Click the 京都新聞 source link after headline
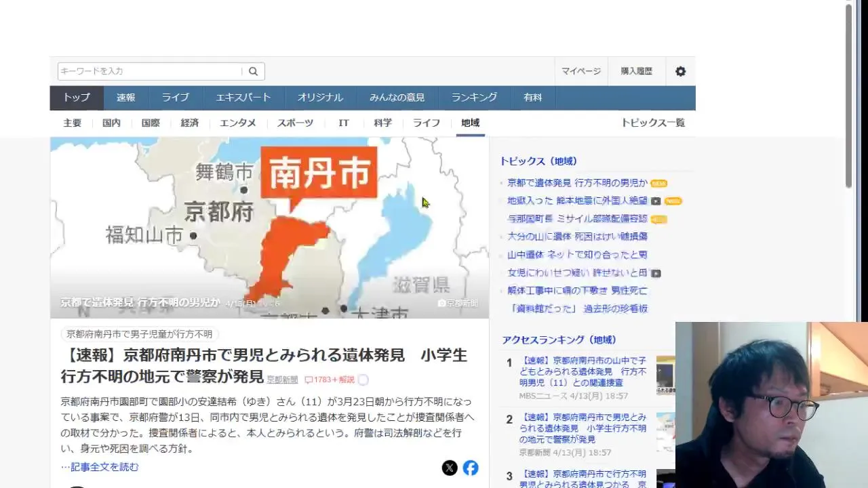 pyautogui.click(x=282, y=380)
